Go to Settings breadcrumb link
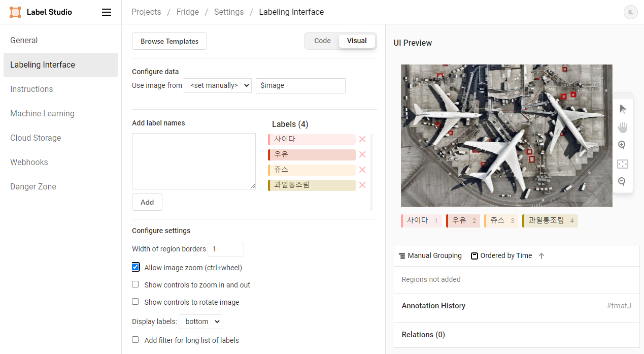 tap(229, 12)
